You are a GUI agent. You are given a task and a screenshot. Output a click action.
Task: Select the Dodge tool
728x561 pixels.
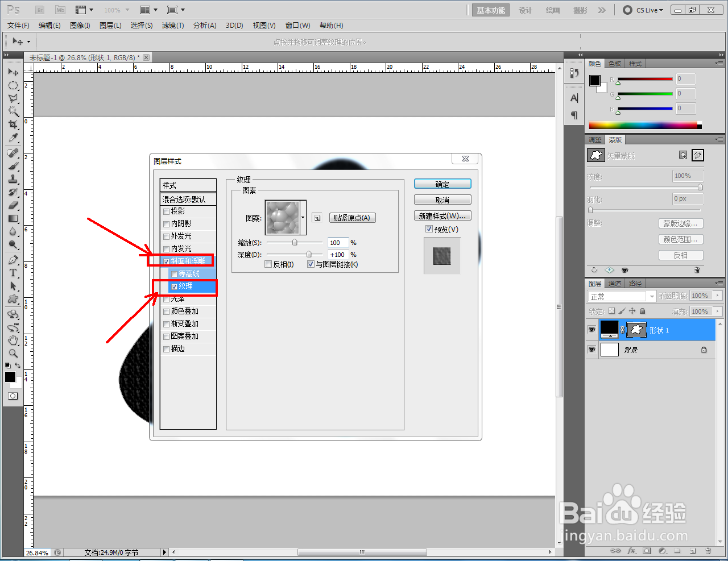click(13, 244)
